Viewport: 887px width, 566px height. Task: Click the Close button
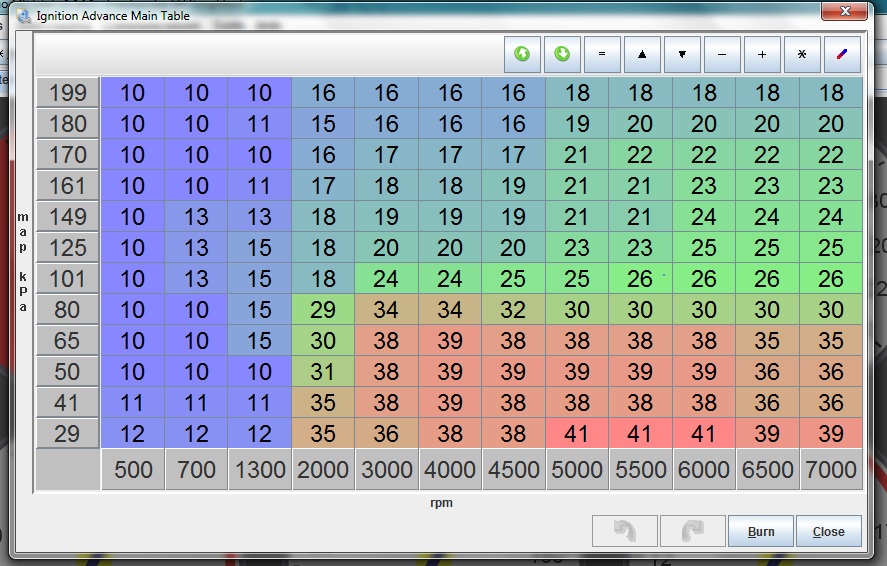[x=829, y=531]
